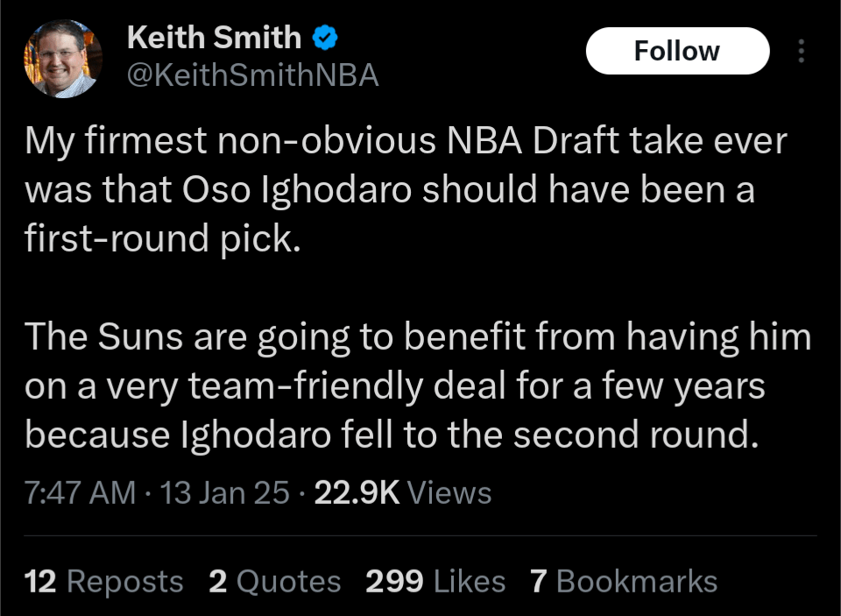Click the phrase "first-round pick."
This screenshot has height=616, width=841.
pyautogui.click(x=163, y=239)
